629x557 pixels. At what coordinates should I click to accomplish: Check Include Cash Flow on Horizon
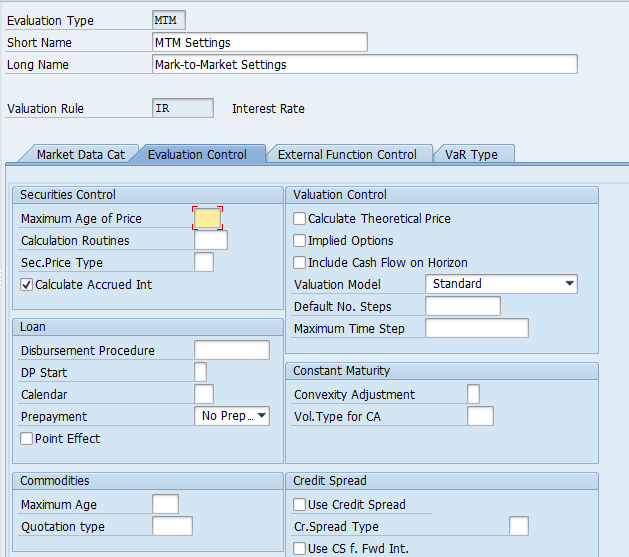pos(299,263)
